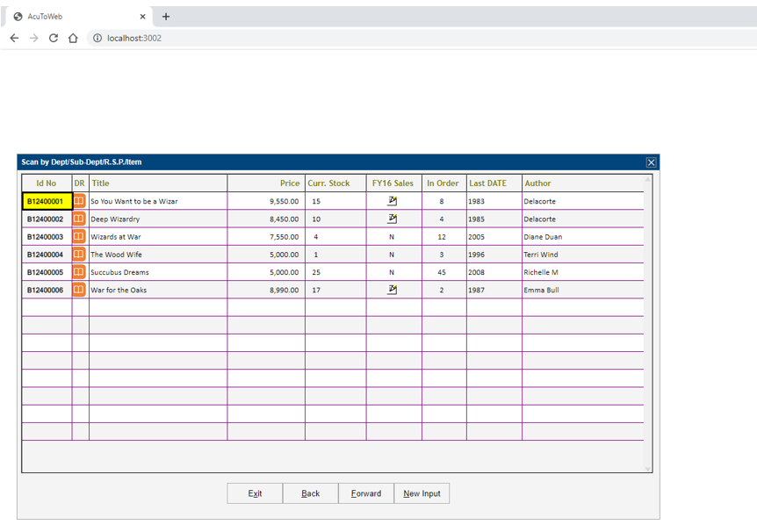Viewport: 757px width, 532px height.
Task: Open the FY16 Sales icon for Deep Wizardry
Action: (x=393, y=219)
